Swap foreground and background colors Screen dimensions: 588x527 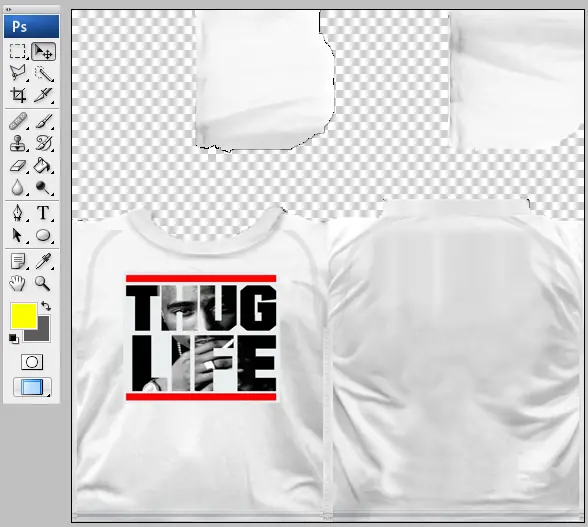tap(46, 306)
